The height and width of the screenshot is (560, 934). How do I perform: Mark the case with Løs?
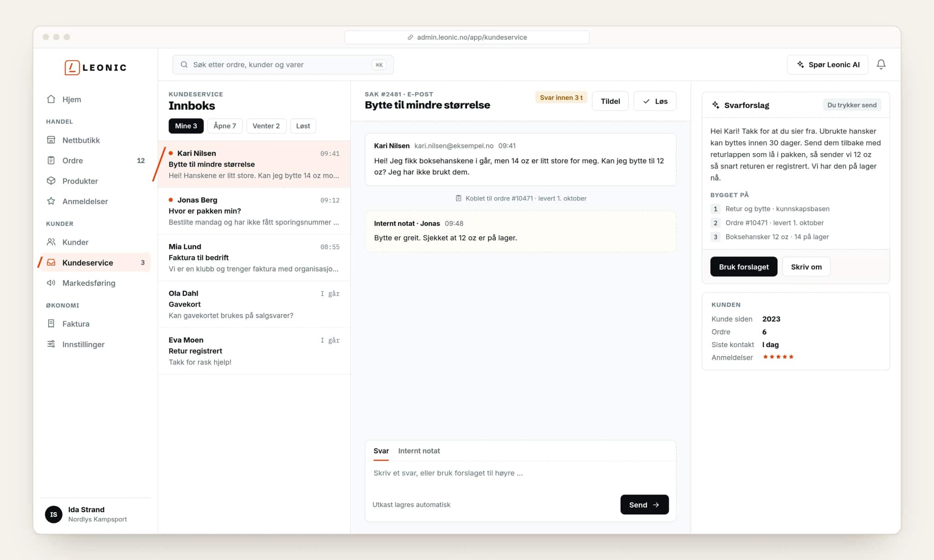[x=655, y=101]
